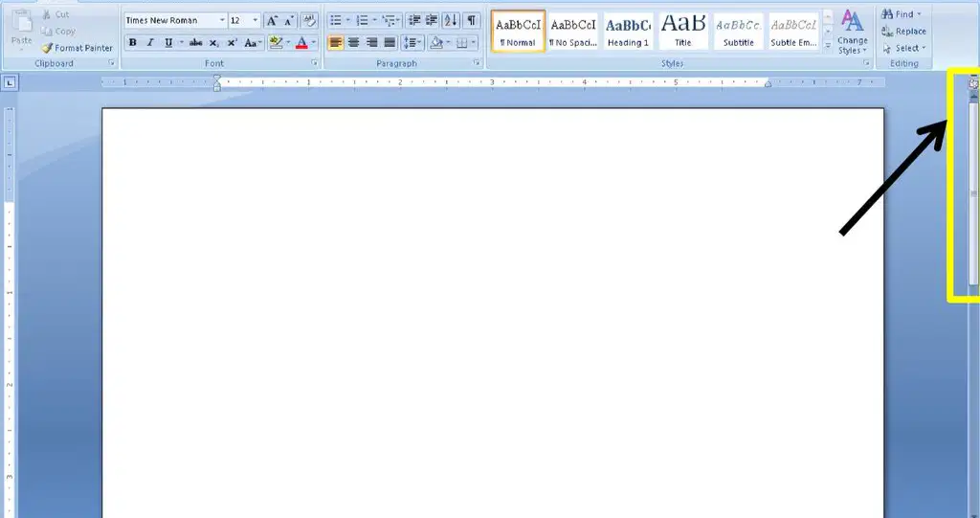980x518 pixels.
Task: Open the Select menu in Editing
Action: (904, 48)
